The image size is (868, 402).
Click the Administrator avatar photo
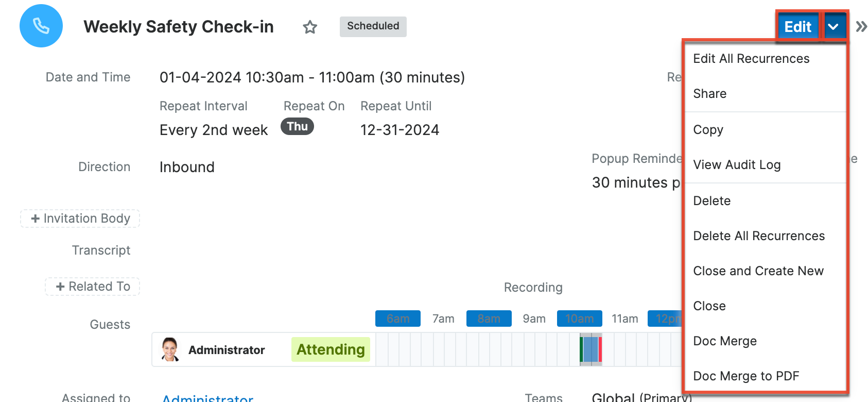pos(170,349)
